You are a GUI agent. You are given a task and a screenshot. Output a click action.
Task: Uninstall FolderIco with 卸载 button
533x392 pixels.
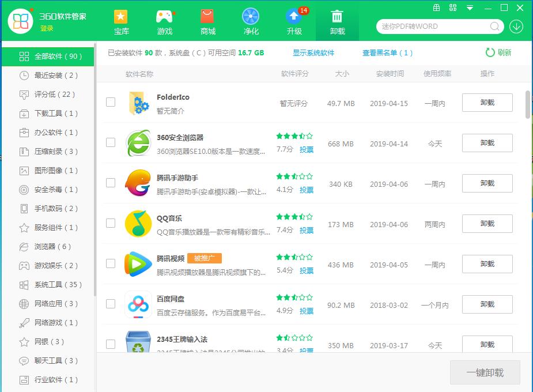click(x=487, y=103)
